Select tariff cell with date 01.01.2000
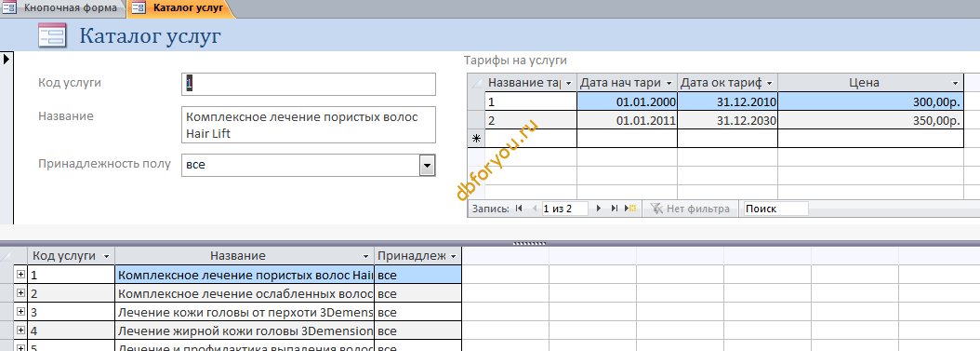 point(627,101)
